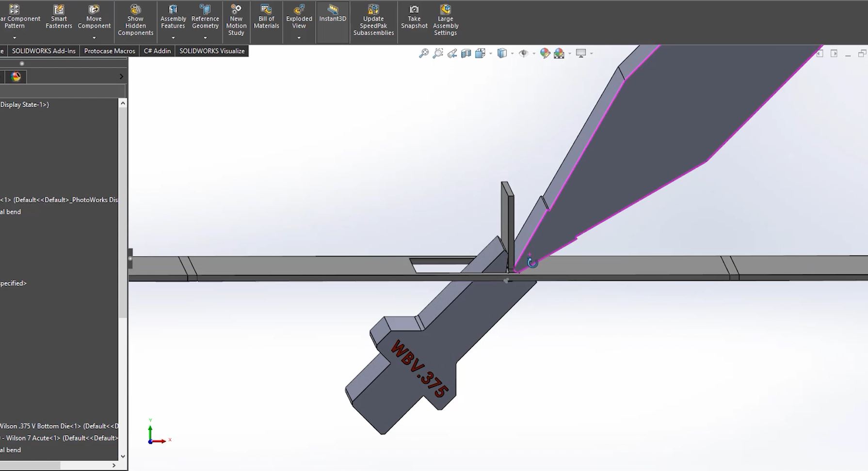Screen dimensions: 868x471
Task: Select 'Display State-1>)' tree row
Action: pos(25,105)
